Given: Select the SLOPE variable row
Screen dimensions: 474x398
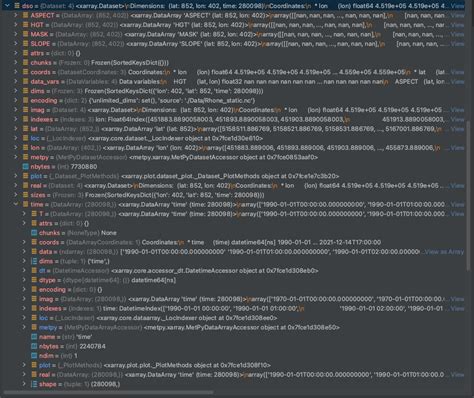Looking at the screenshot, I should click(x=233, y=44).
